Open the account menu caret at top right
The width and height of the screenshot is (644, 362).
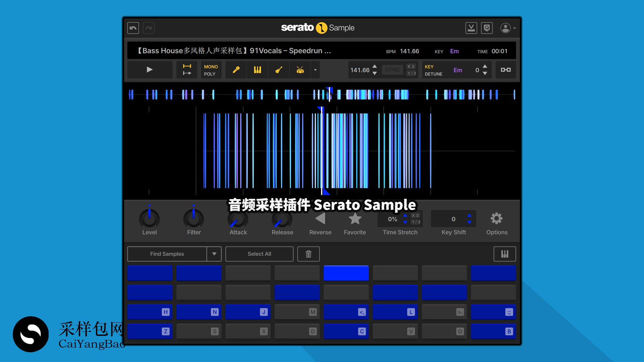(x=516, y=28)
